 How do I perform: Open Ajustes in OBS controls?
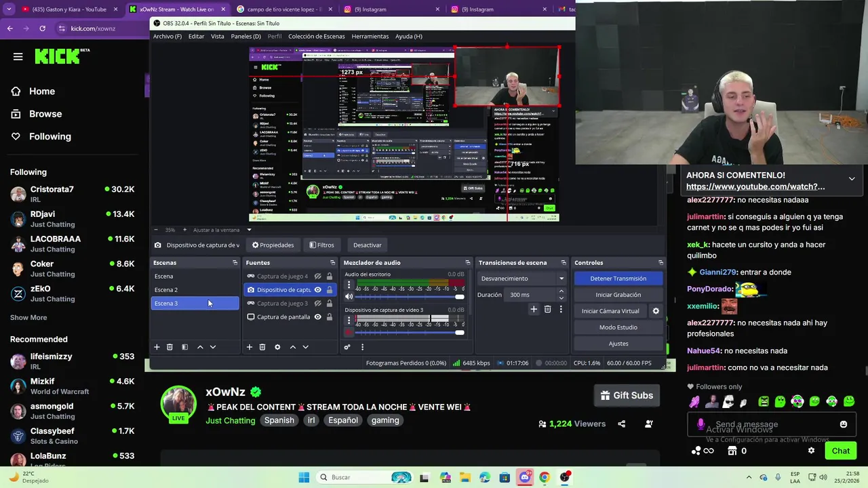(618, 344)
